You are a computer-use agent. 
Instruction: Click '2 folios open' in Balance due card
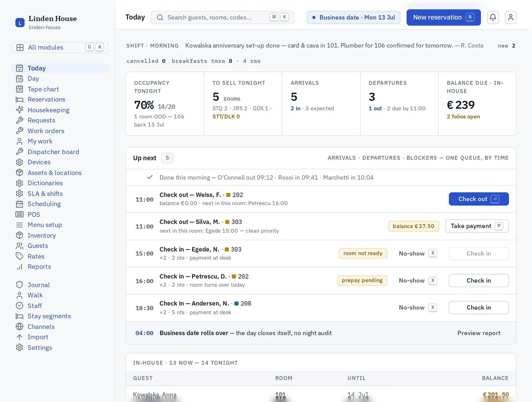pos(463,116)
